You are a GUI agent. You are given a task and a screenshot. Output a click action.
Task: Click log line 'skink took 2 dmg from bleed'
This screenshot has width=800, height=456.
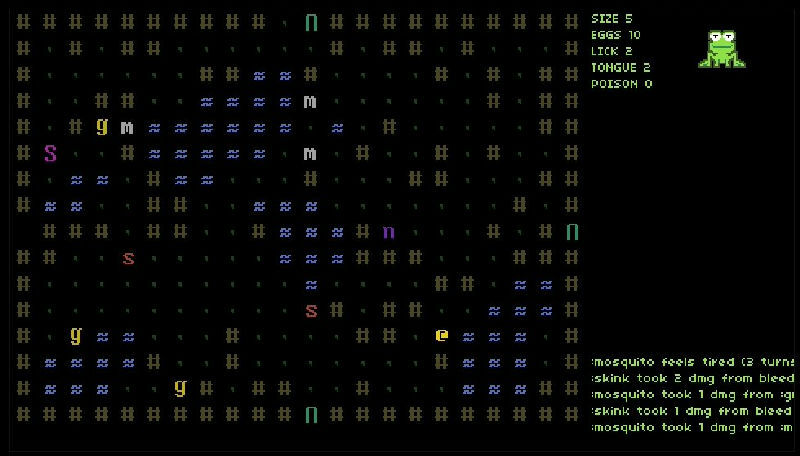(x=693, y=378)
